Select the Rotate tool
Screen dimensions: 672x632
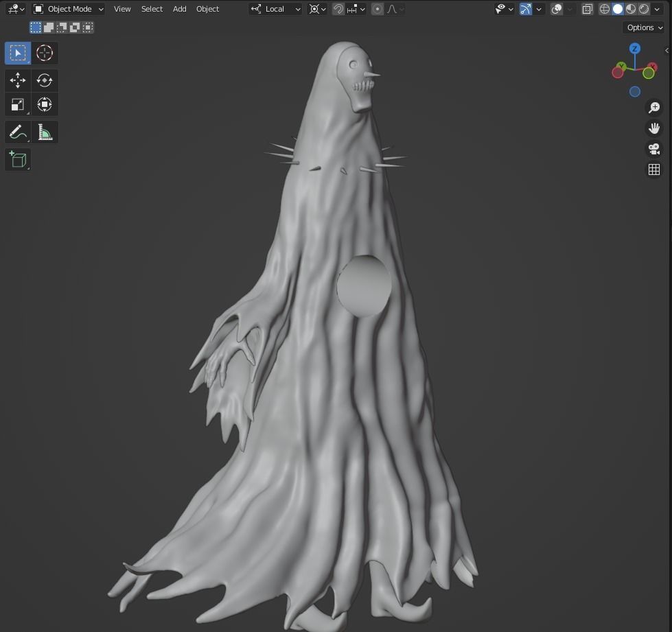coord(45,80)
